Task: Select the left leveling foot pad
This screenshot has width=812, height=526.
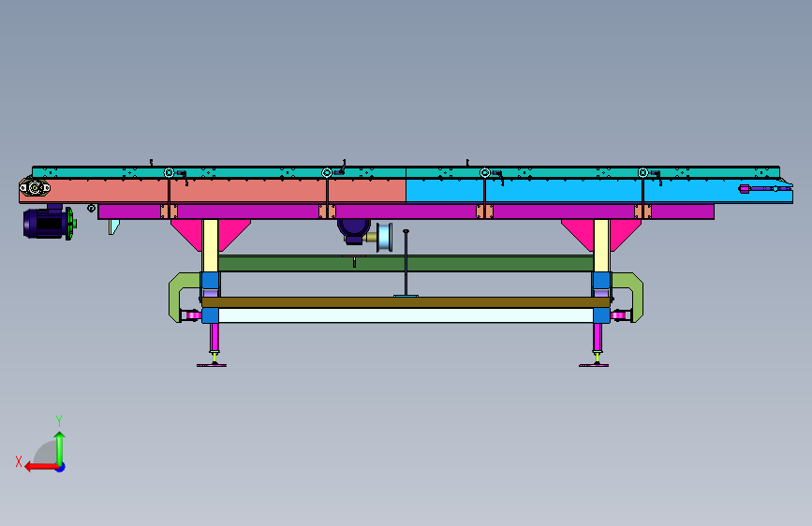Action: click(x=212, y=365)
